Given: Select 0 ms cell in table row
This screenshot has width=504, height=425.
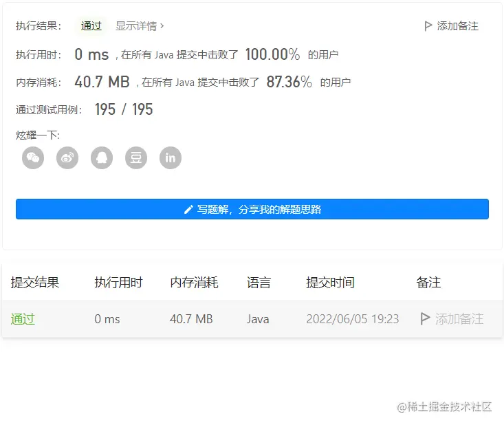Looking at the screenshot, I should pos(107,319).
